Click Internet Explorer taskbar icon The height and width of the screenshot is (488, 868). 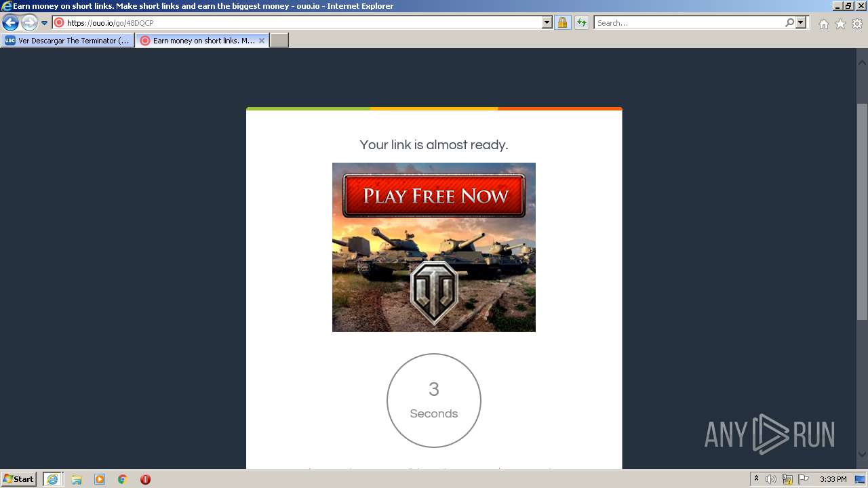(53, 479)
